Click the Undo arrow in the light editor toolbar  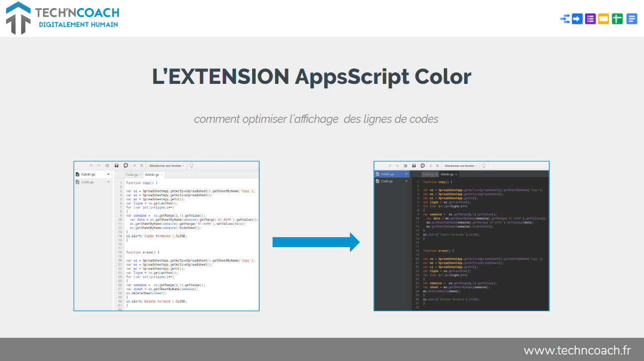tap(91, 165)
